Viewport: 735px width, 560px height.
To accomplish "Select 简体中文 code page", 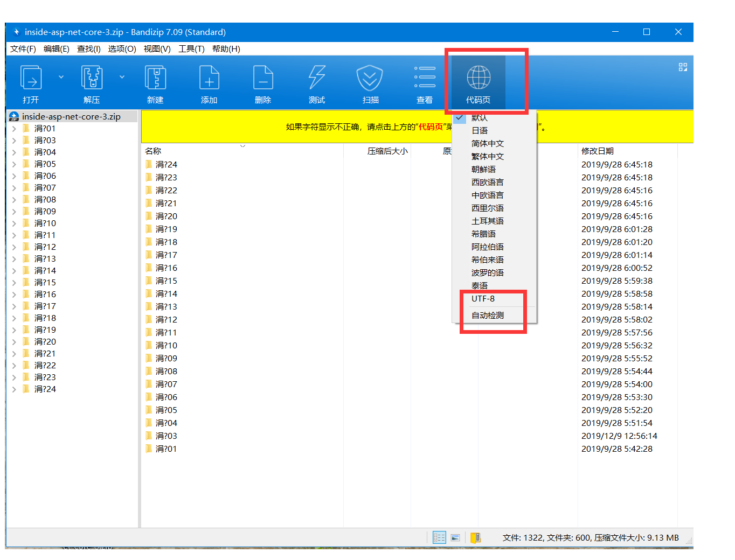I will point(495,143).
